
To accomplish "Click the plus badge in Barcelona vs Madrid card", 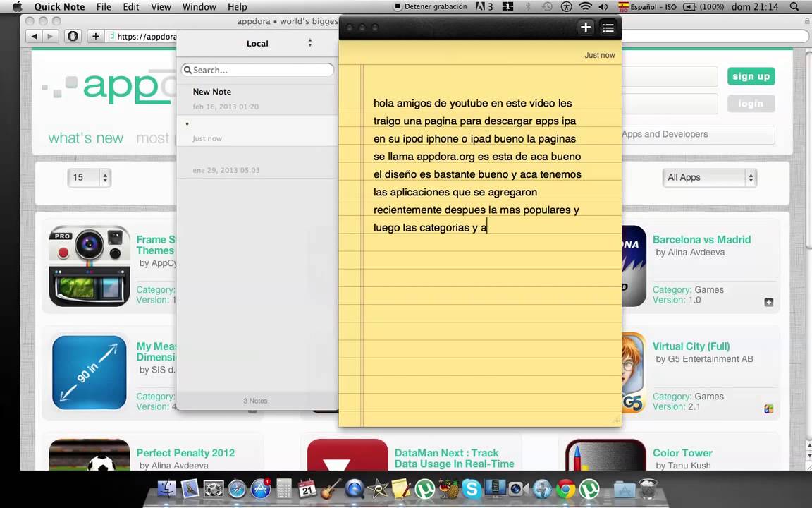I will click(x=768, y=302).
